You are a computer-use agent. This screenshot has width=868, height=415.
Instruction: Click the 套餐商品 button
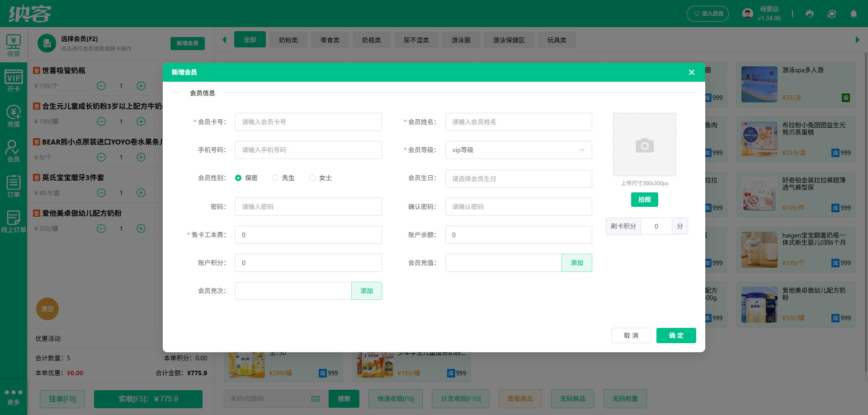pyautogui.click(x=520, y=399)
